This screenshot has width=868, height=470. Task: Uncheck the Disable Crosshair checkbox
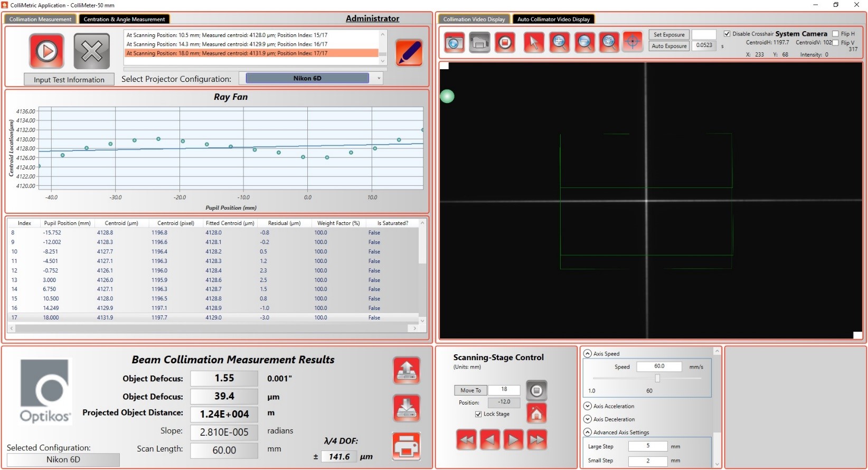coord(727,34)
